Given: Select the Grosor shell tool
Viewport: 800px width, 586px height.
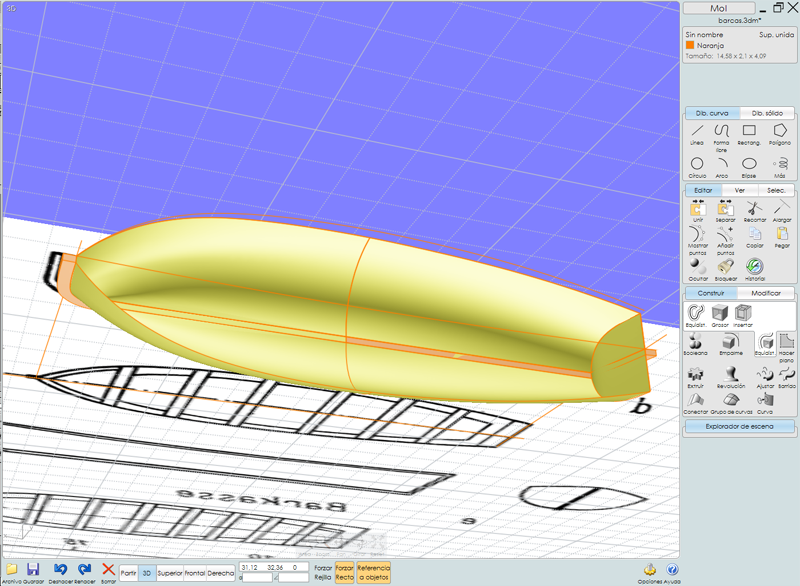Looking at the screenshot, I should [719, 313].
